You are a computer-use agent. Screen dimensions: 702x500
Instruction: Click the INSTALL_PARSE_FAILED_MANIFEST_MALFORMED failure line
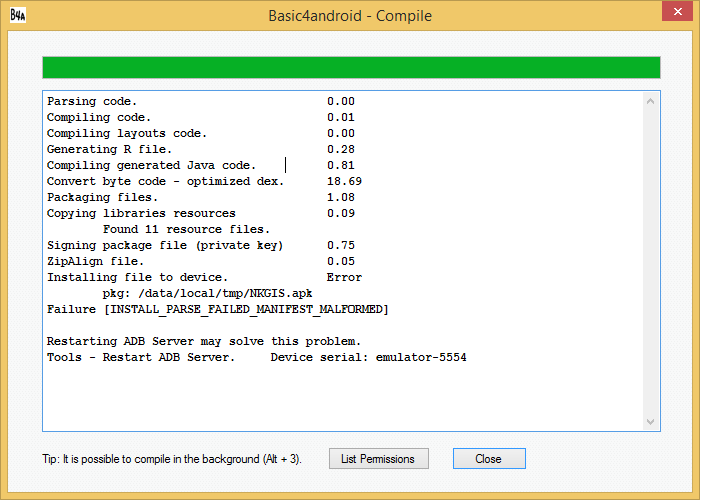click(x=218, y=310)
